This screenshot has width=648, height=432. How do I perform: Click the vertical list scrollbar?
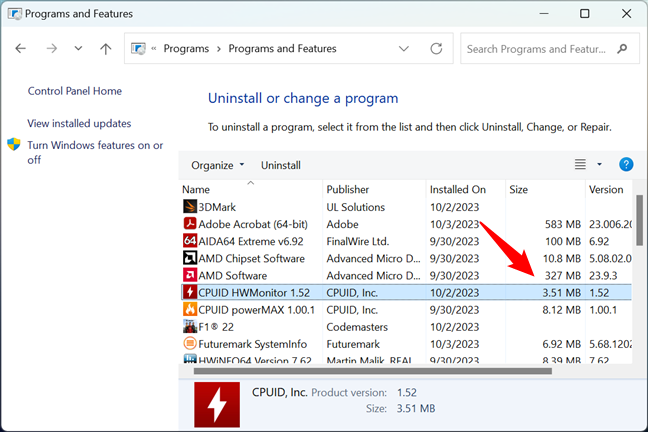coord(639,220)
